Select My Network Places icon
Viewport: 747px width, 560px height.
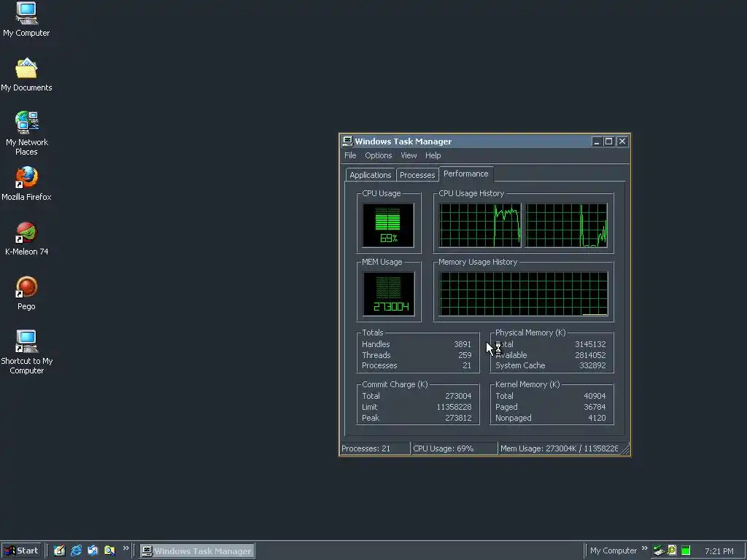[x=26, y=133]
